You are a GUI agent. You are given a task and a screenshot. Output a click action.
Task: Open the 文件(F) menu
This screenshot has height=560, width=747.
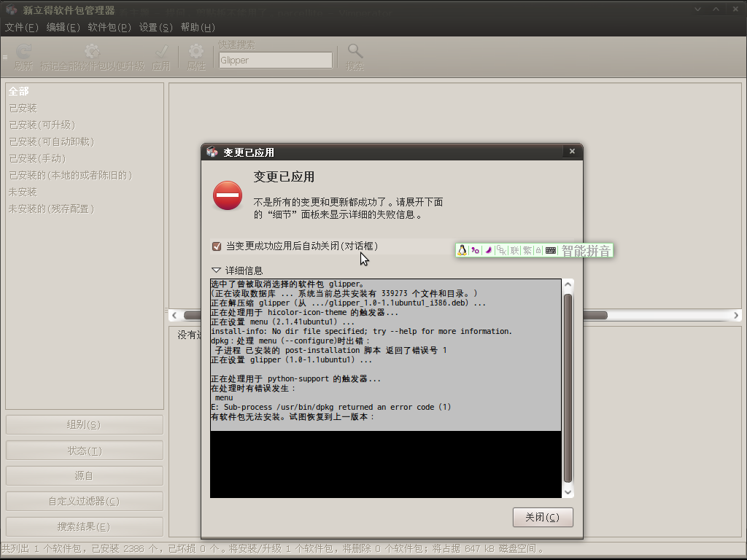21,28
